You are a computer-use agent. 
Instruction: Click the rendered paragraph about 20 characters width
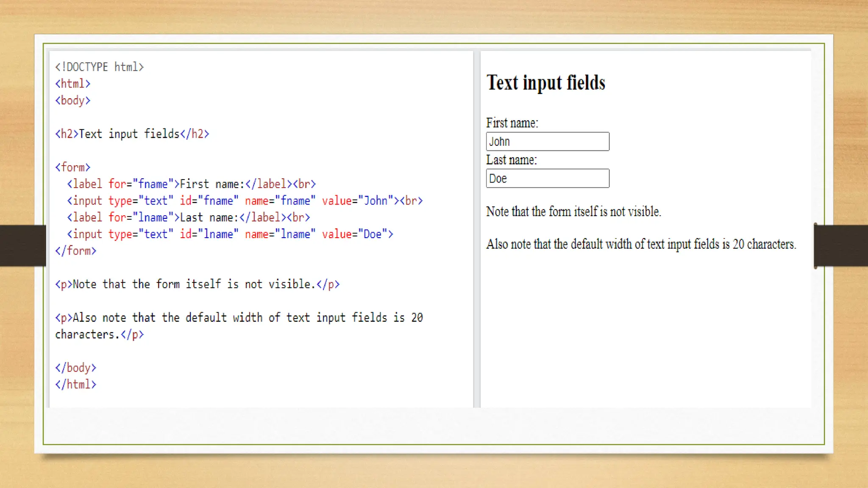click(x=640, y=244)
